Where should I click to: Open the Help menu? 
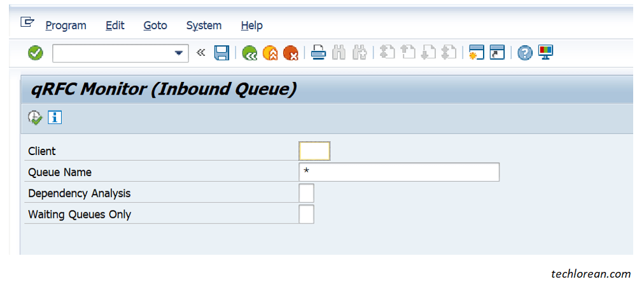click(x=252, y=26)
